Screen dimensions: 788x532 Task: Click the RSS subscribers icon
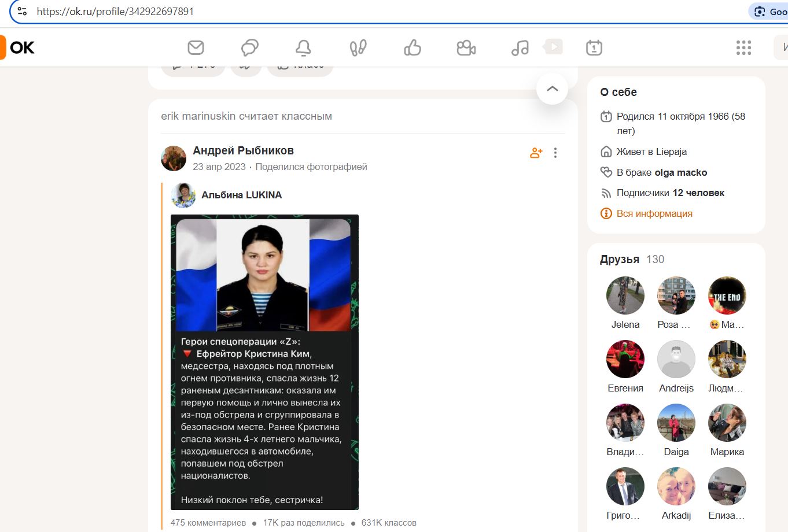pyautogui.click(x=606, y=193)
